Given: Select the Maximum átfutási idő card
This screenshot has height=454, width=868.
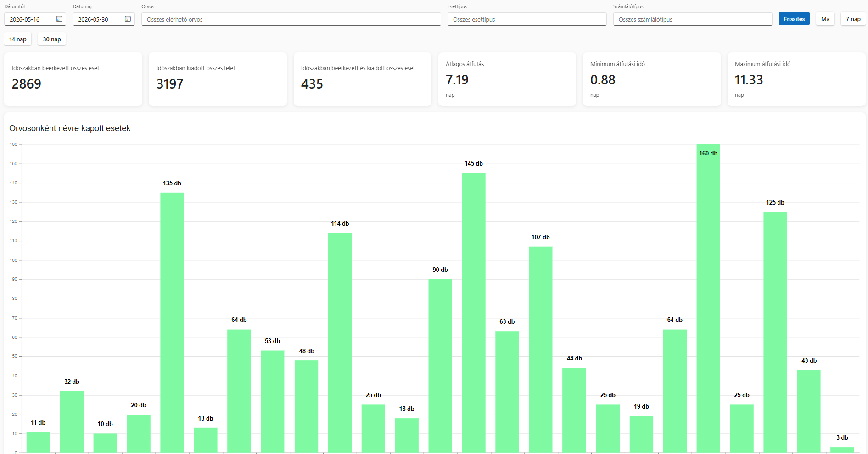Looking at the screenshot, I should coord(796,79).
